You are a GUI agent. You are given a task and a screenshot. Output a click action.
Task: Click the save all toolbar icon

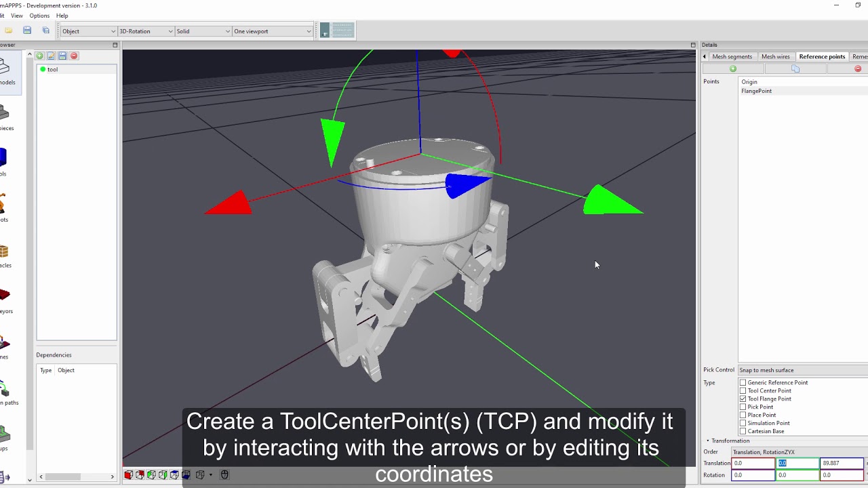pyautogui.click(x=46, y=30)
